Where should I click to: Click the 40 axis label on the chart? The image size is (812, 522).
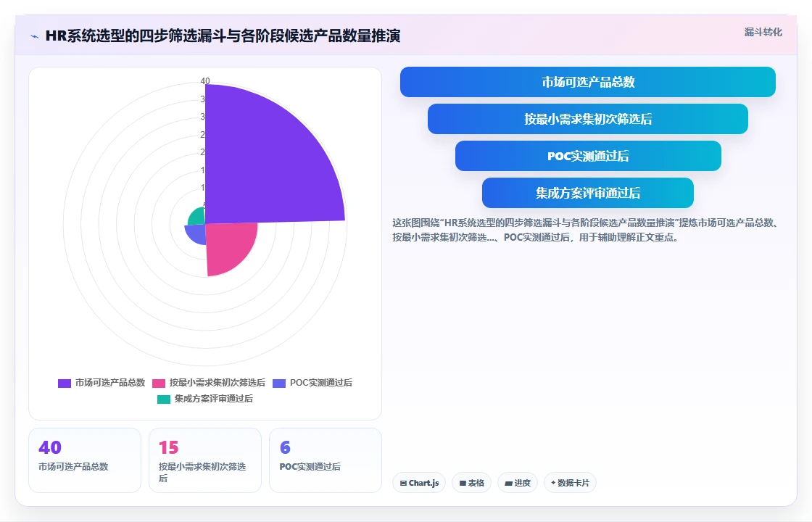pyautogui.click(x=205, y=80)
